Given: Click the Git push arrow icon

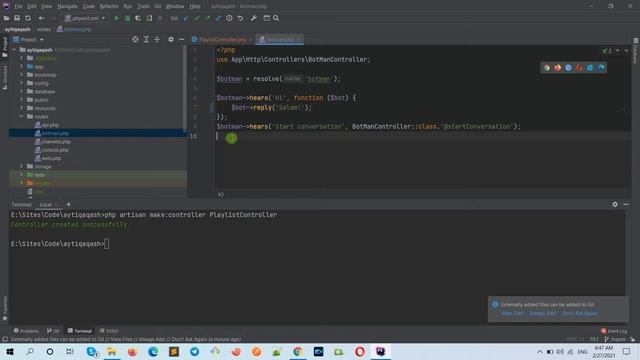Looking at the screenshot, I should click(x=207, y=18).
